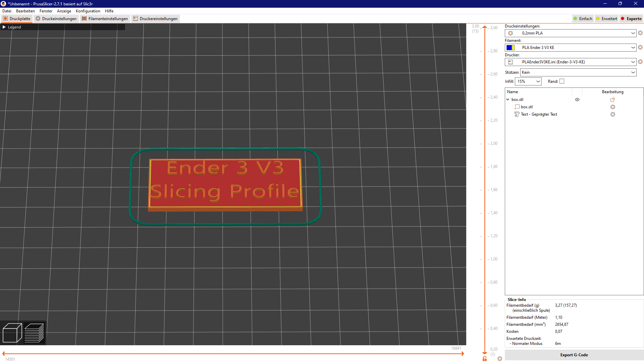Open Stützen supports dropdown

[578, 72]
